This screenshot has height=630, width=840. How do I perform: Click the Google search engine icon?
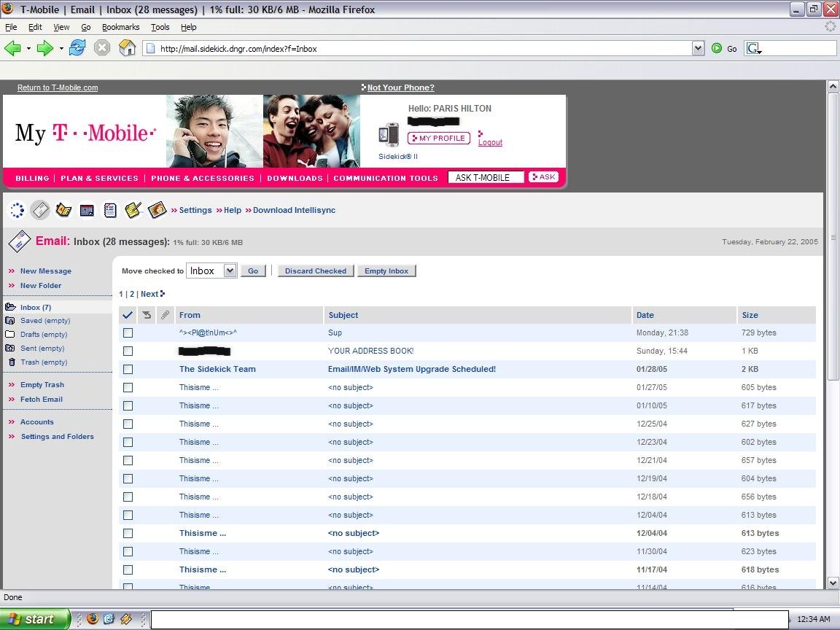tap(754, 48)
